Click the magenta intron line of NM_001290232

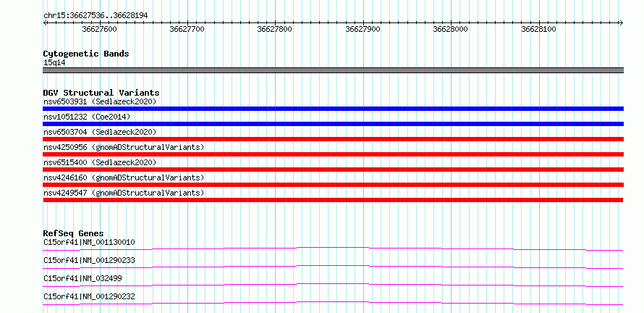pyautogui.click(x=333, y=303)
